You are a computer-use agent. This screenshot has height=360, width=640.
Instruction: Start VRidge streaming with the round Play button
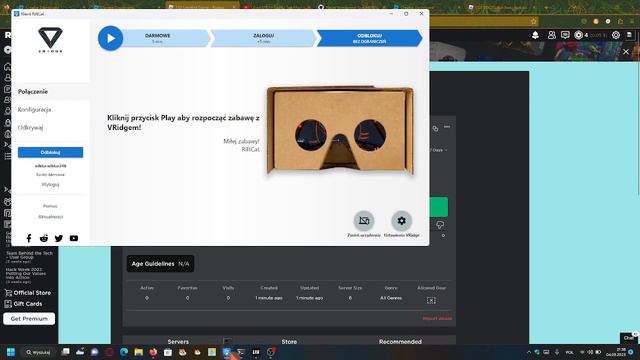pyautogui.click(x=110, y=38)
